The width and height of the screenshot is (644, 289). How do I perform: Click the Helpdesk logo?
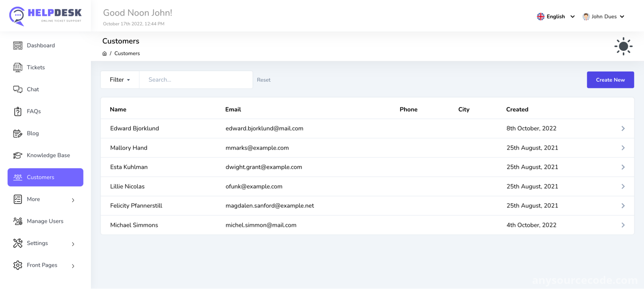tap(45, 16)
